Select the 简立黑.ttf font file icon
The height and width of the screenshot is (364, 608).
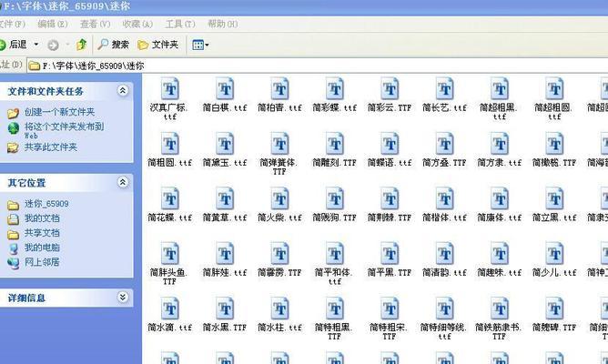(x=554, y=199)
